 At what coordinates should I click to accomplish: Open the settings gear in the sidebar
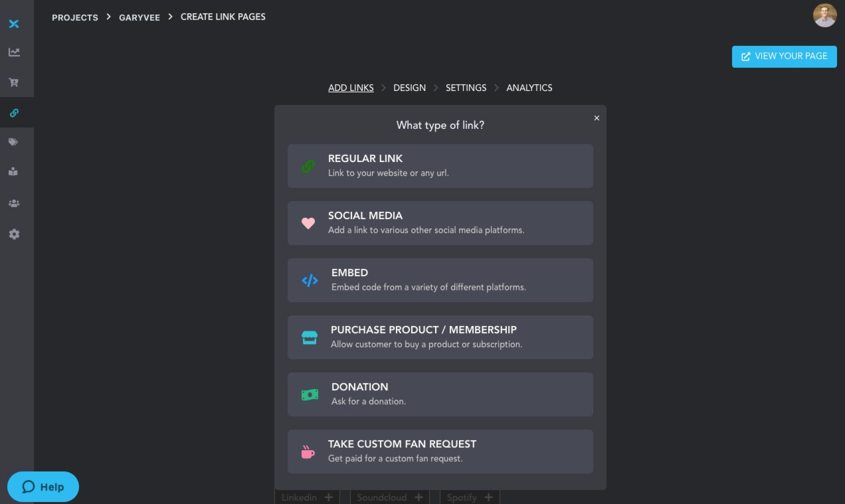click(14, 234)
